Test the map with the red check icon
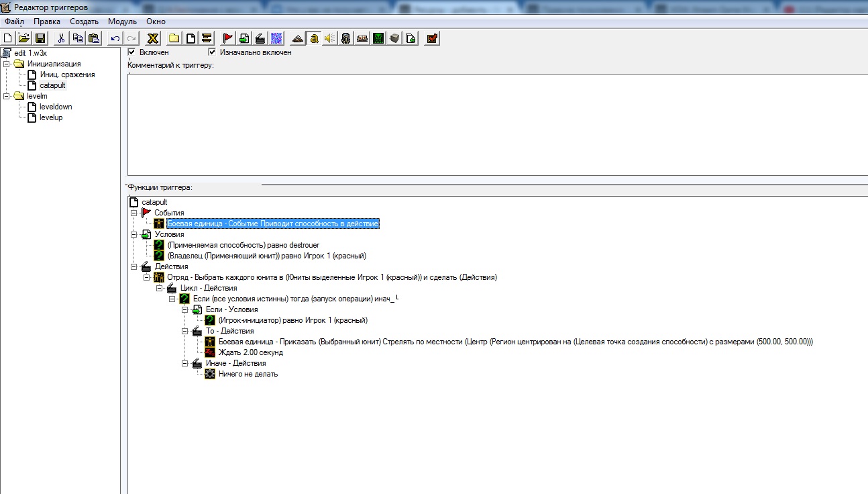The image size is (868, 494). point(432,38)
